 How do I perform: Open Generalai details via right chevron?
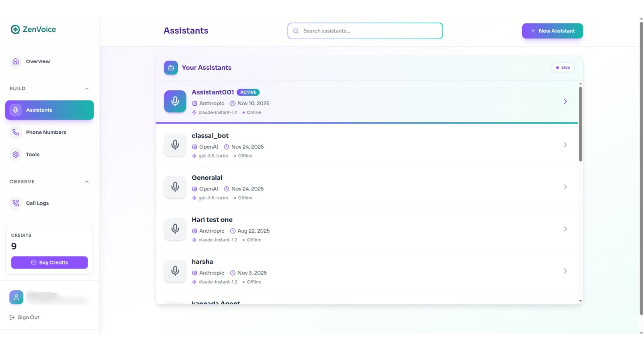(565, 187)
